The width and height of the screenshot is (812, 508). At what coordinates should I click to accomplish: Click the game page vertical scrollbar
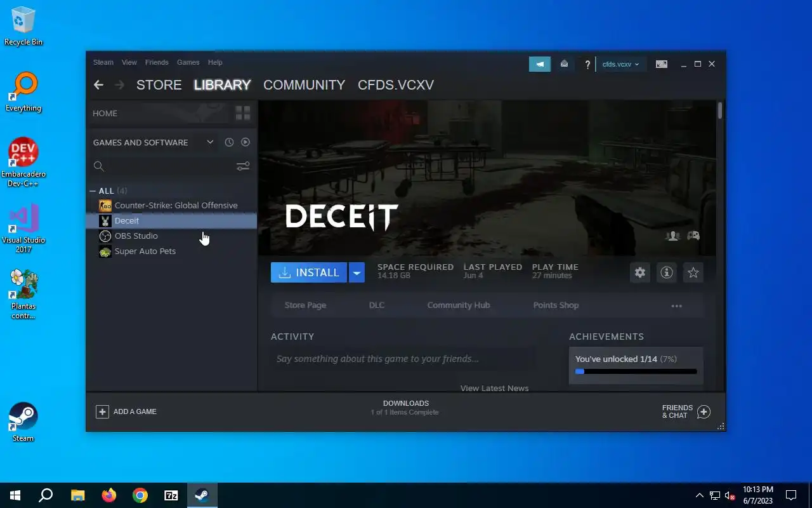pyautogui.click(x=720, y=110)
